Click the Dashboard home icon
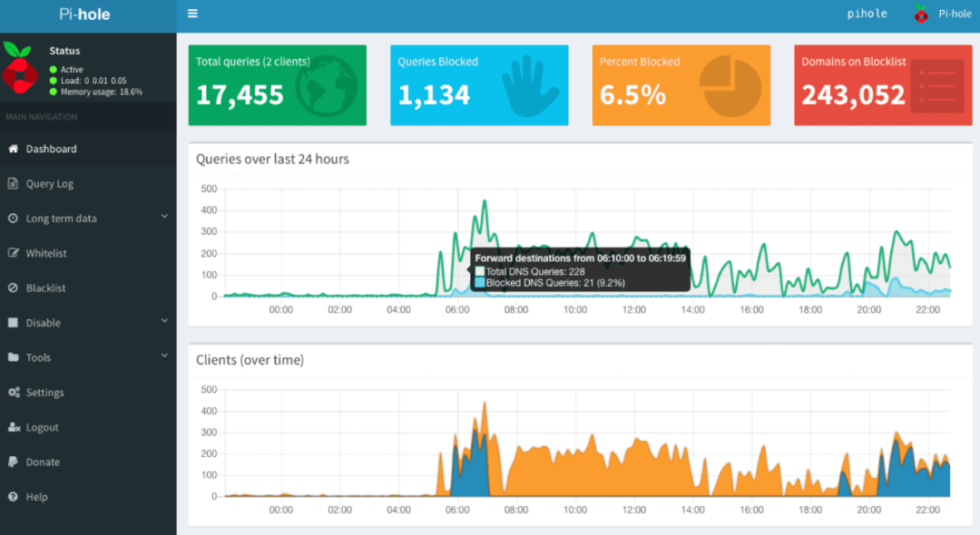The width and height of the screenshot is (980, 535). pos(13,149)
